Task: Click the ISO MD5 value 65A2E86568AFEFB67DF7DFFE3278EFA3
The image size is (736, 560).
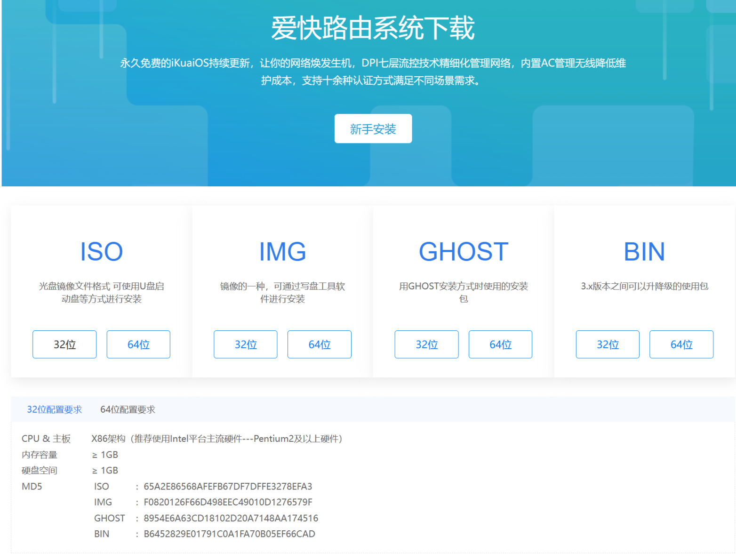Action: coord(228,486)
